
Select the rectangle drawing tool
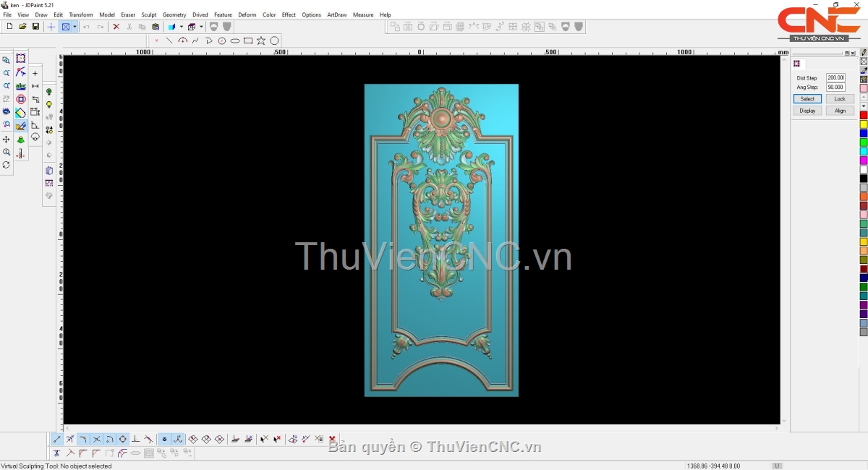tap(248, 40)
